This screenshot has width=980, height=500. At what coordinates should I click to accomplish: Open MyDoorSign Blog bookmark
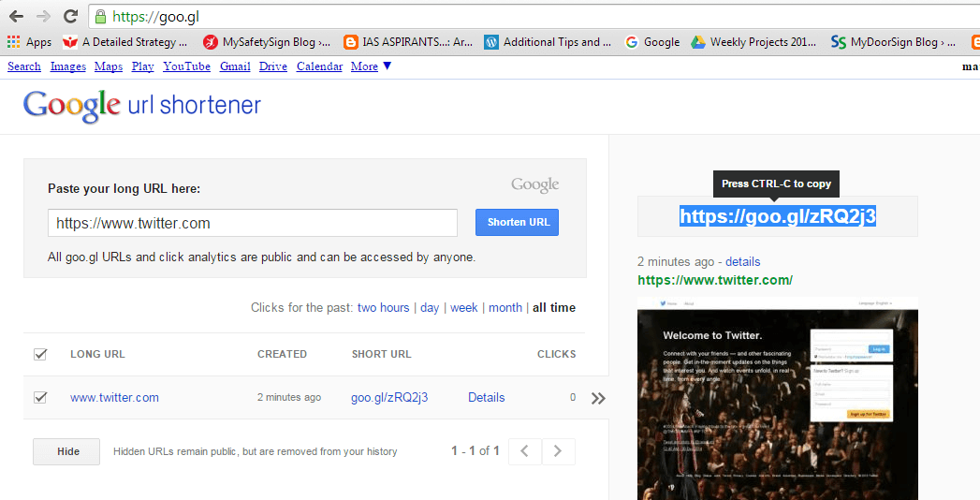(x=893, y=42)
